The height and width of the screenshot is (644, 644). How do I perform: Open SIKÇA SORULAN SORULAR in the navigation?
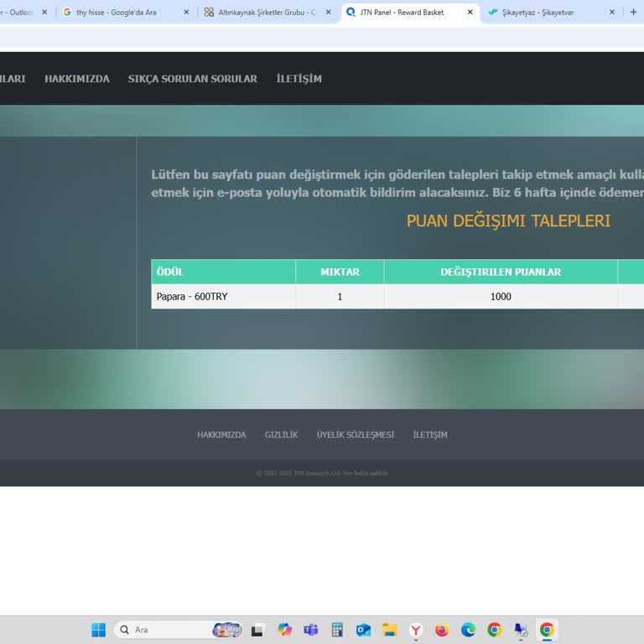coord(193,79)
